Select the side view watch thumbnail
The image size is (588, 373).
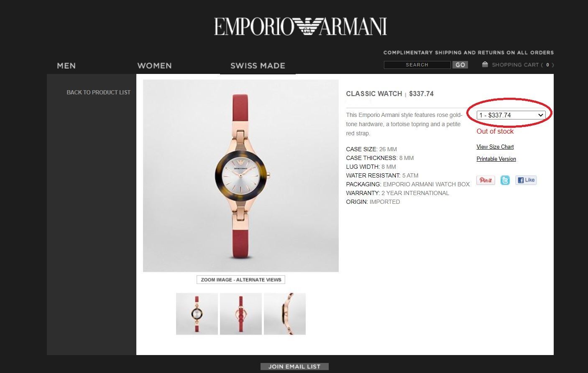pos(285,314)
